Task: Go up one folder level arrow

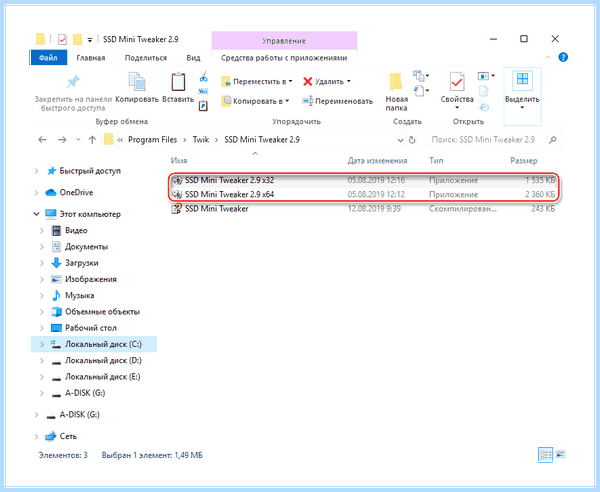Action: pyautogui.click(x=92, y=140)
